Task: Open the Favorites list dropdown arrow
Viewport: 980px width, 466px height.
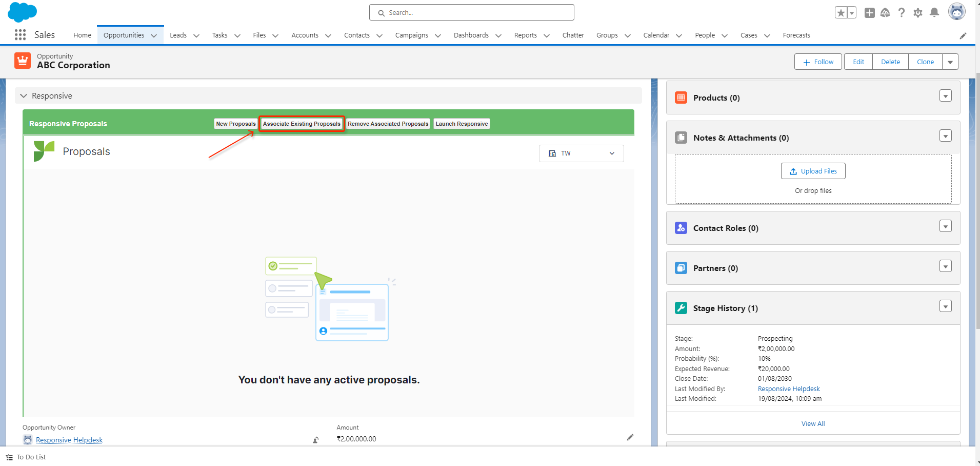Action: (x=852, y=13)
